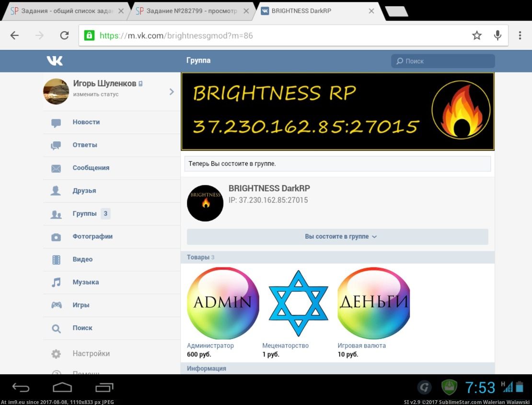Open the Товары section header

337,257
